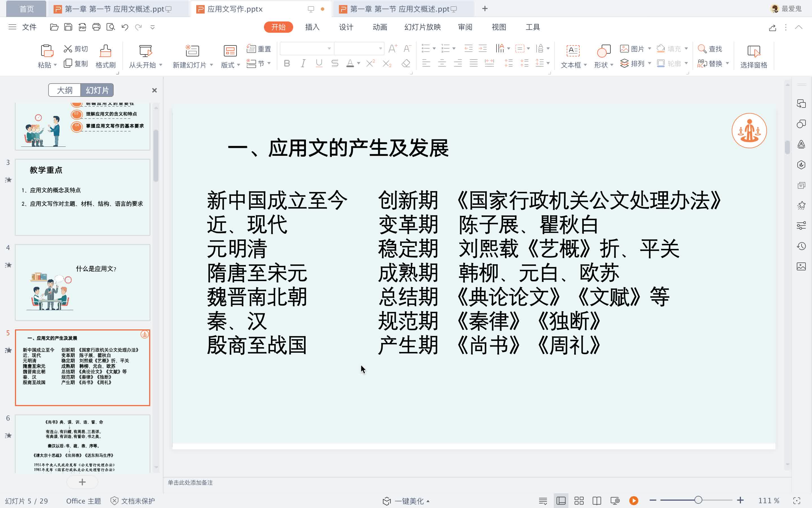Click 一键美化 beautify button
The width and height of the screenshot is (812, 508).
pos(406,501)
